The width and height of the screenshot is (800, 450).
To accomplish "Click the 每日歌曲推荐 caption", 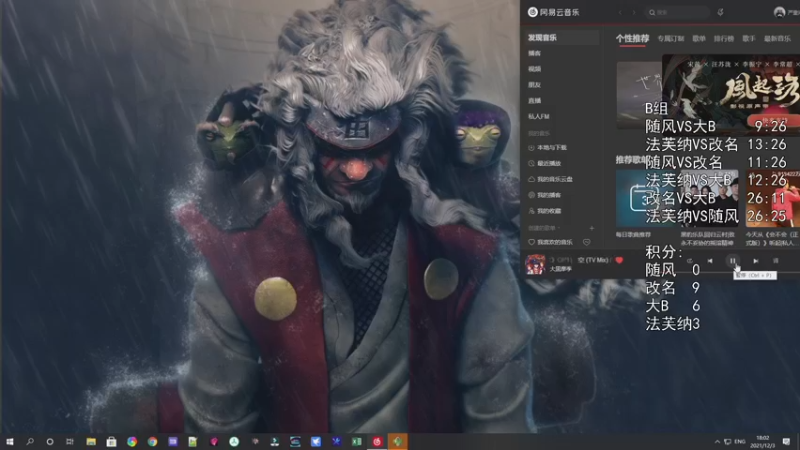I will pos(633,235).
